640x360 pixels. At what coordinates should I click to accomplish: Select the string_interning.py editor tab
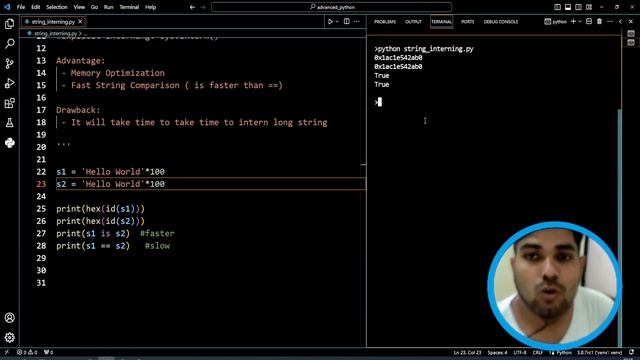tap(53, 22)
